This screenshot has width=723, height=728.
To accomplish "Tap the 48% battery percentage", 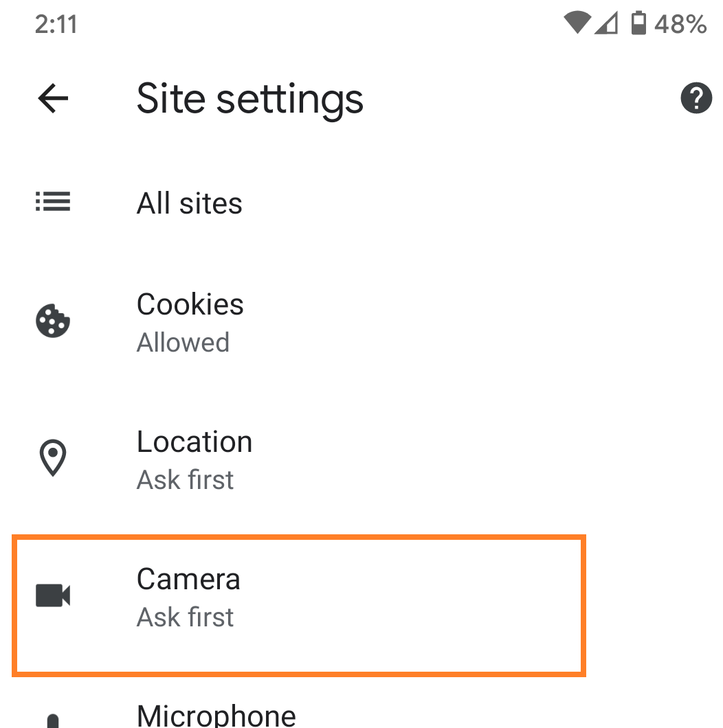I will [680, 25].
